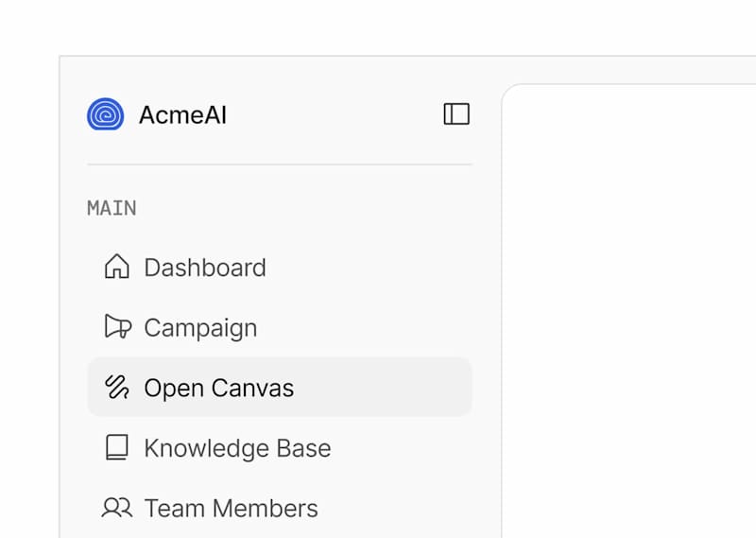756x538 pixels.
Task: Click the Knowledge Base book icon
Action: [x=116, y=447]
